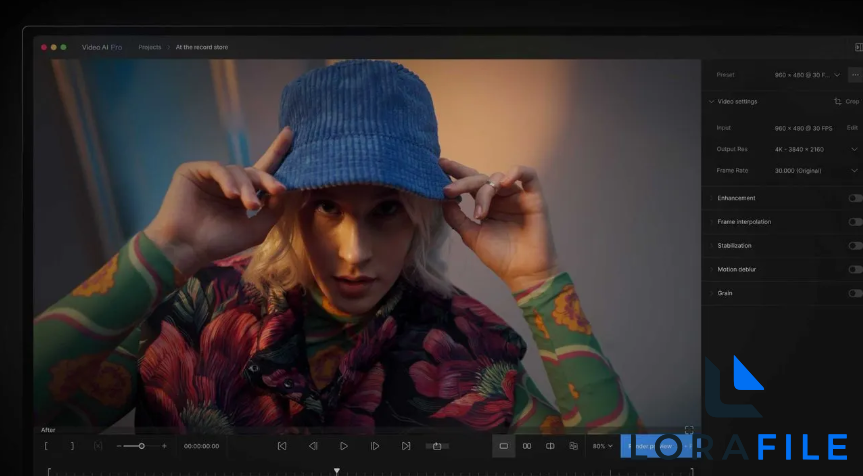Viewport: 863px width, 476px height.
Task: Open the Frame Rate dropdown
Action: (816, 171)
